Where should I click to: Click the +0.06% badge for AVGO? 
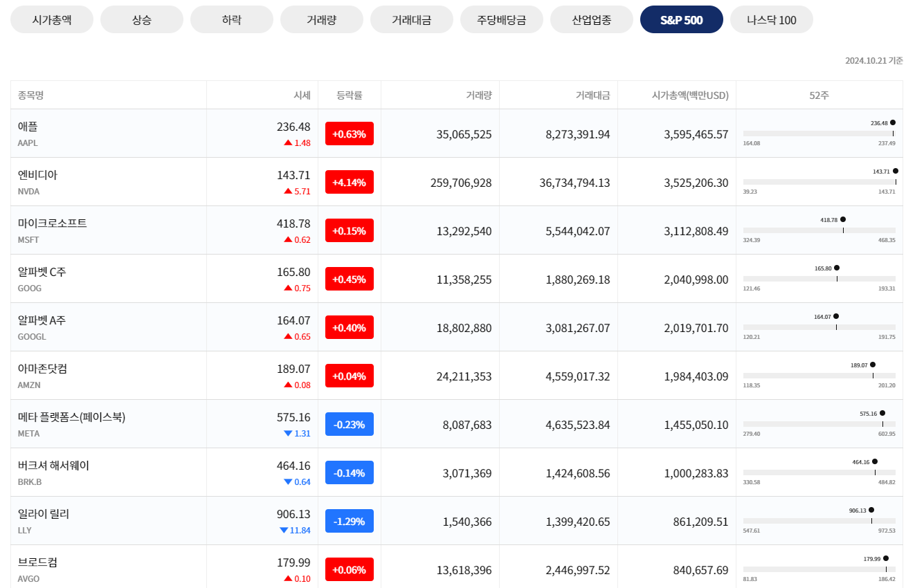click(349, 569)
